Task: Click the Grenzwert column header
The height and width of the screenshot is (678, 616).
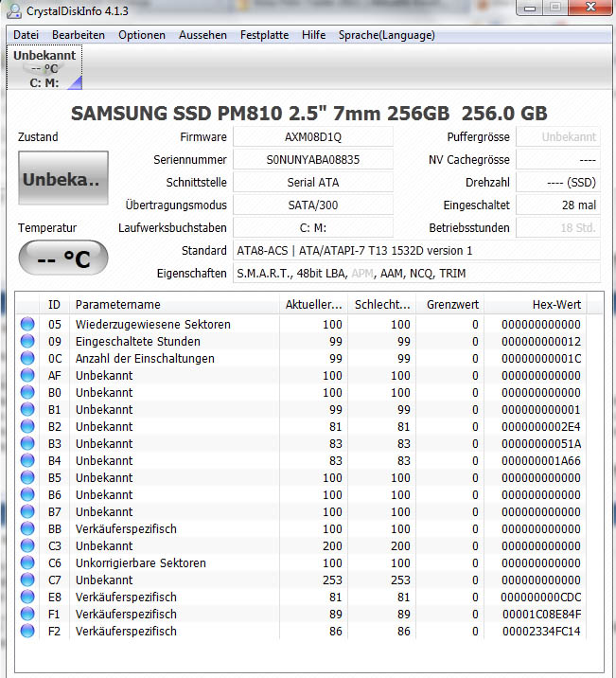Action: pyautogui.click(x=450, y=305)
